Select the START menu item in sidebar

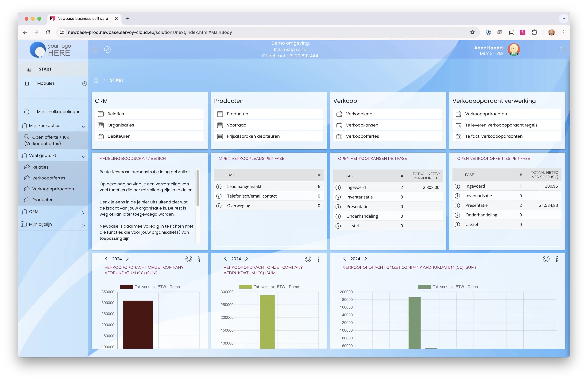[x=45, y=69]
